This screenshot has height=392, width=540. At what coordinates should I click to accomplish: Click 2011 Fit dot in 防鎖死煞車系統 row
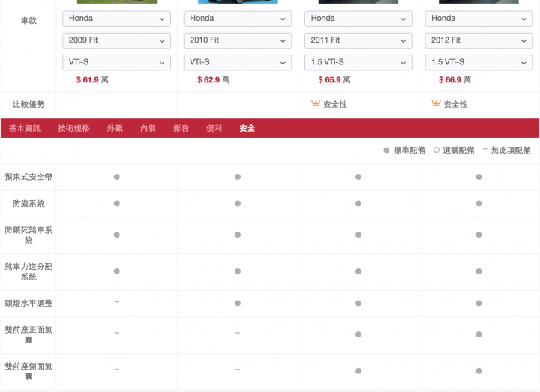358,235
